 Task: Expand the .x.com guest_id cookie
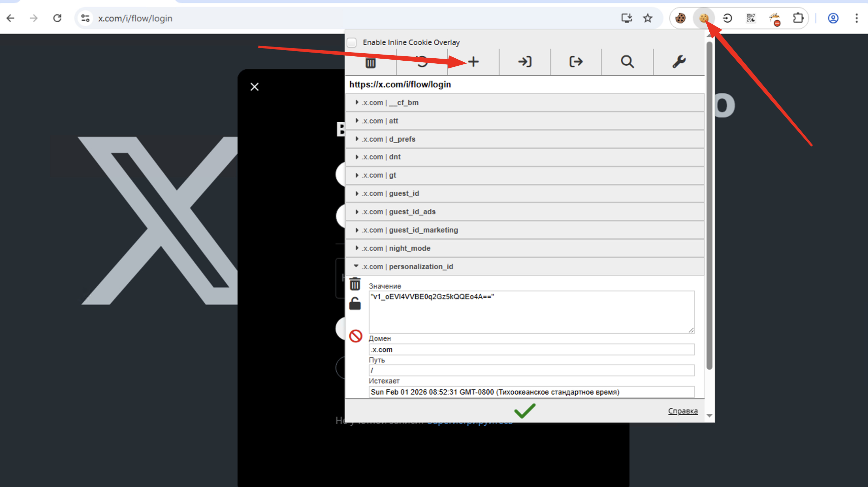tap(404, 193)
